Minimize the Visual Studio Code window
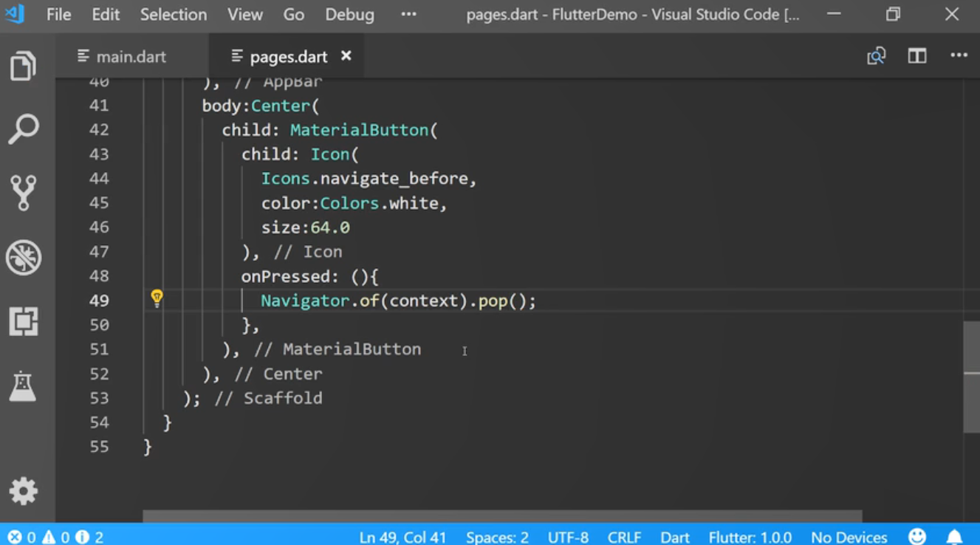Viewport: 980px width, 545px height. 834,14
